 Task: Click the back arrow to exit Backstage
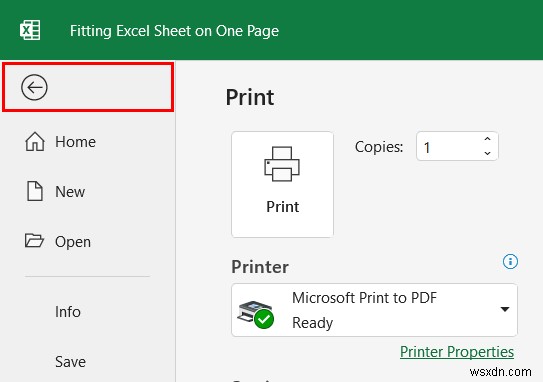[x=34, y=87]
